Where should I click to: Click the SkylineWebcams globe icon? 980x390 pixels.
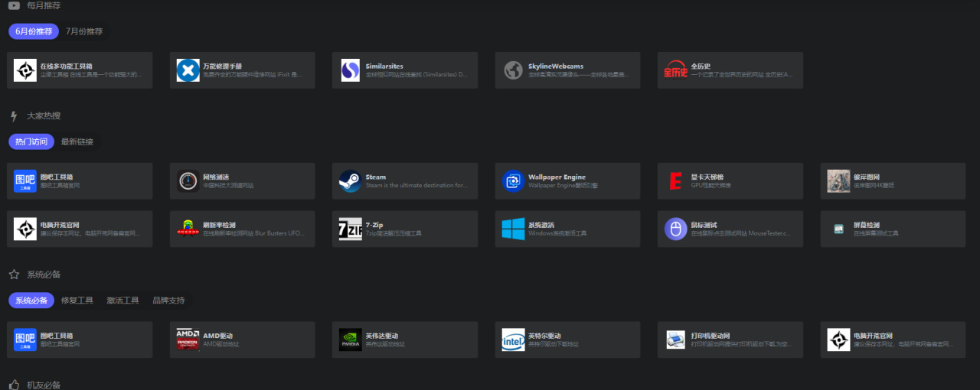coord(513,70)
